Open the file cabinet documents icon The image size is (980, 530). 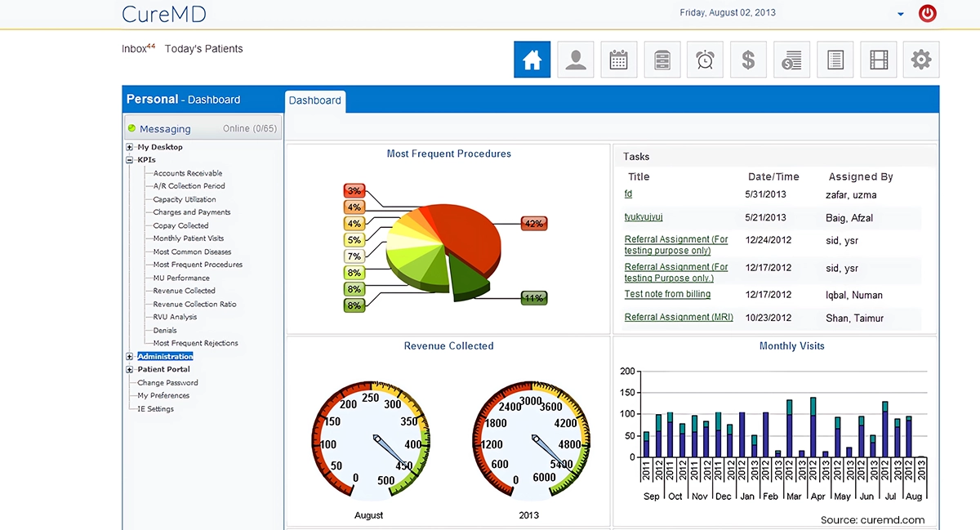tap(662, 60)
